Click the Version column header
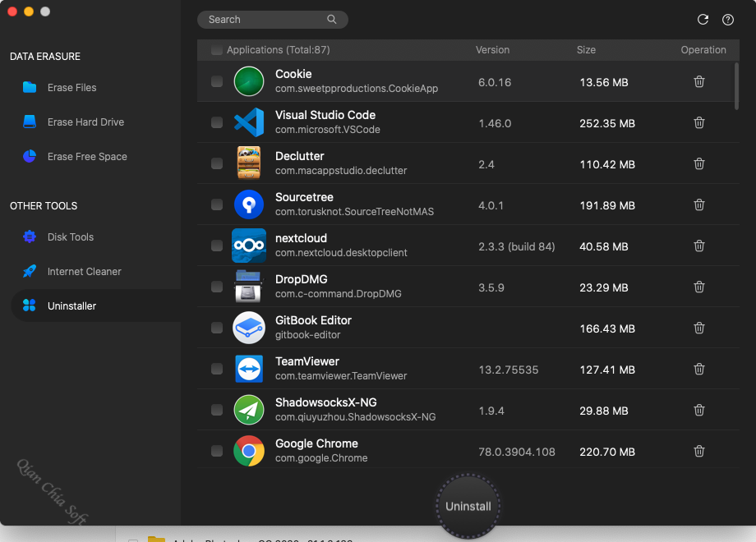Image resolution: width=756 pixels, height=542 pixels. [x=492, y=49]
